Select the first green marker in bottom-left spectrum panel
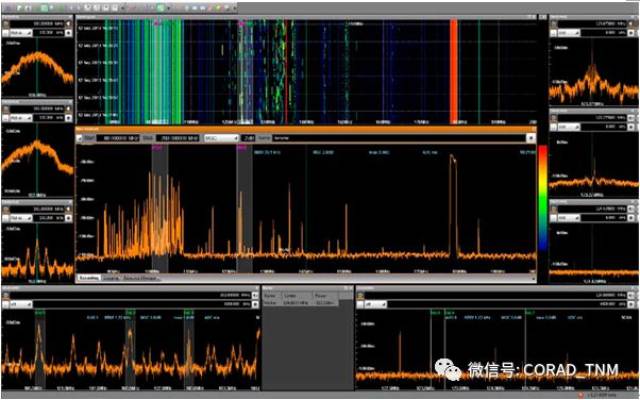 40,313
